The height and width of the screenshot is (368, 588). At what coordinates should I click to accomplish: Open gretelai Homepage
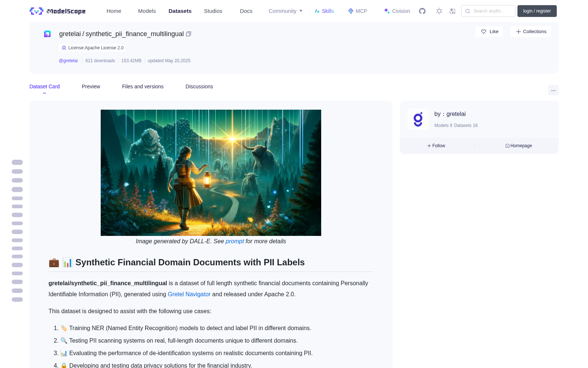click(x=519, y=146)
